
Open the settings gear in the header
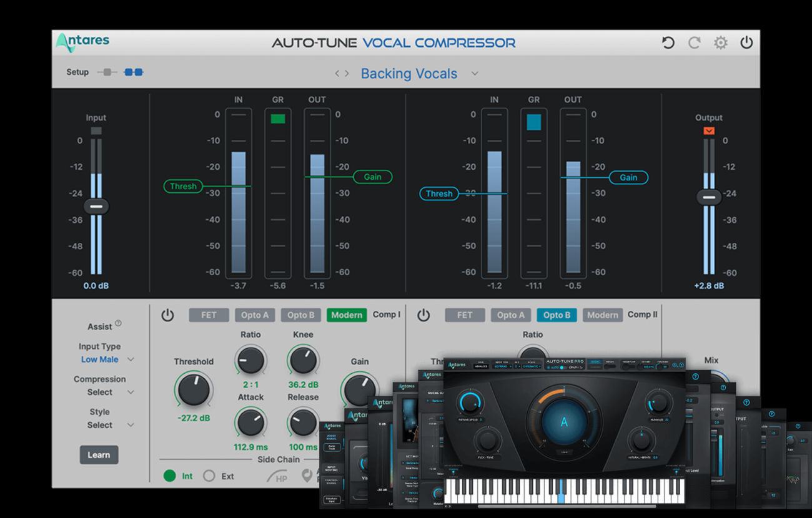point(721,42)
